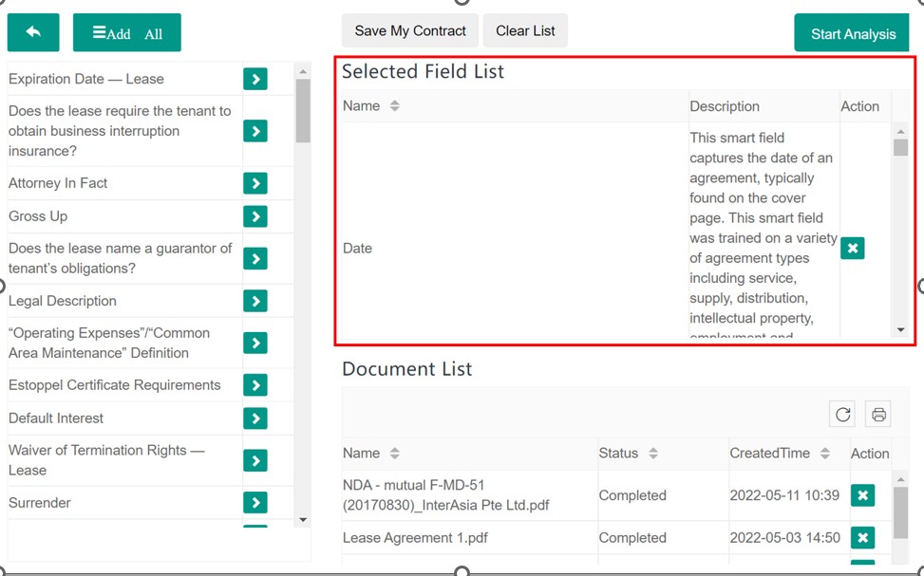Click the field list scrollbar down arrow
The height and width of the screenshot is (576, 924).
pyautogui.click(x=303, y=519)
